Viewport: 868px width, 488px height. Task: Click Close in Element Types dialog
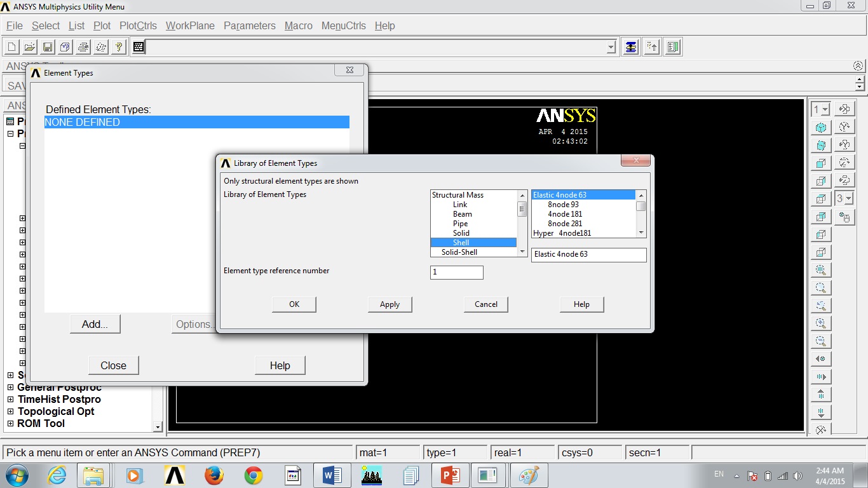pyautogui.click(x=114, y=365)
